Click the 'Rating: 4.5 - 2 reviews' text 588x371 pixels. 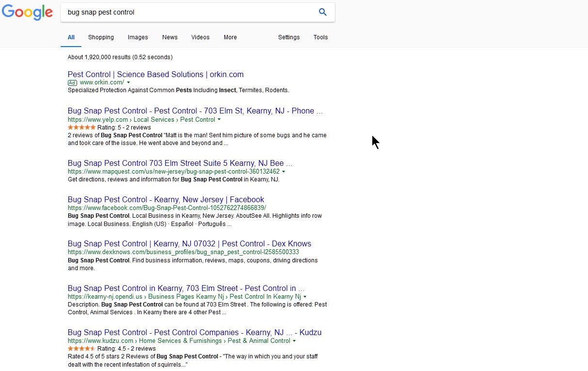coord(127,349)
